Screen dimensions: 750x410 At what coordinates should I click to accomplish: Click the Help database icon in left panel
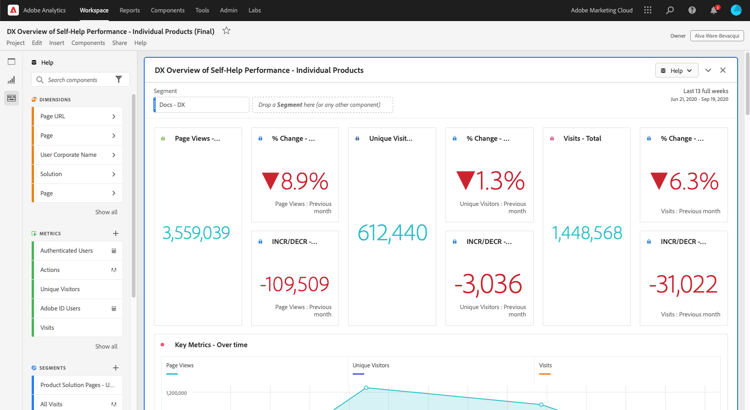[34, 62]
